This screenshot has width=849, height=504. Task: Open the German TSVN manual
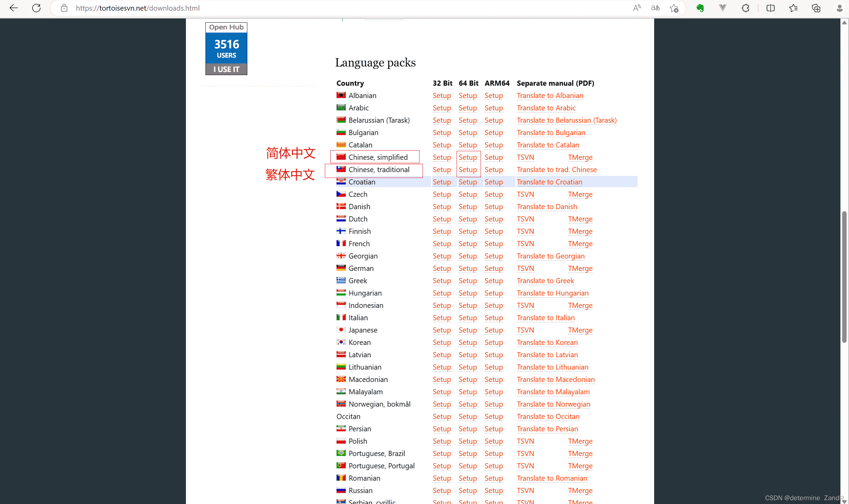tap(525, 268)
